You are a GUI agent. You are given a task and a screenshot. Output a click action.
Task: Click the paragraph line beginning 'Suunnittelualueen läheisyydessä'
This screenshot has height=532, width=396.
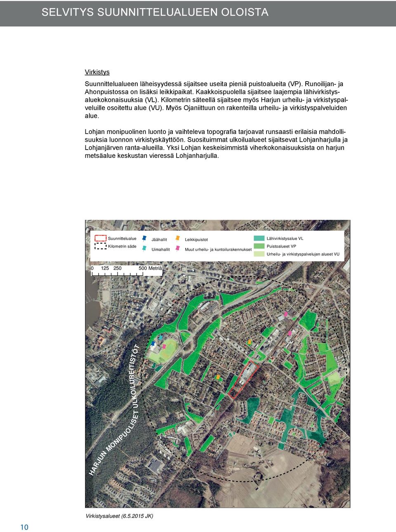click(214, 84)
